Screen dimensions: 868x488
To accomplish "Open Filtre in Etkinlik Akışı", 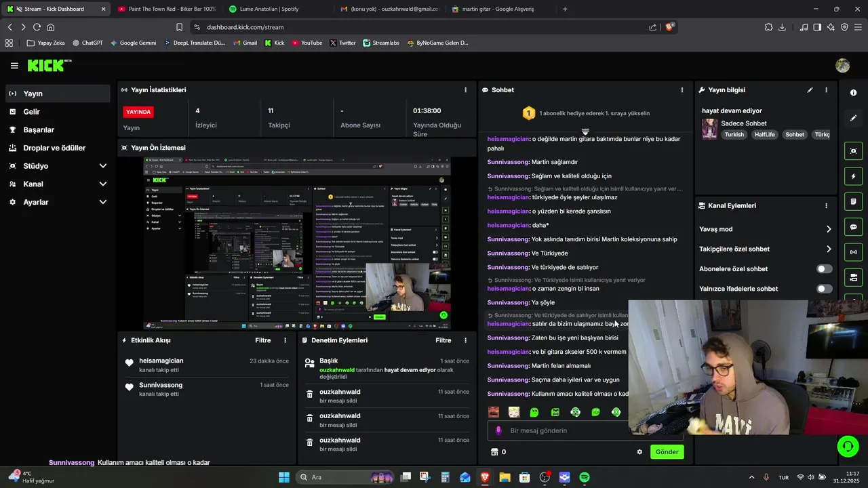I will 262,340.
